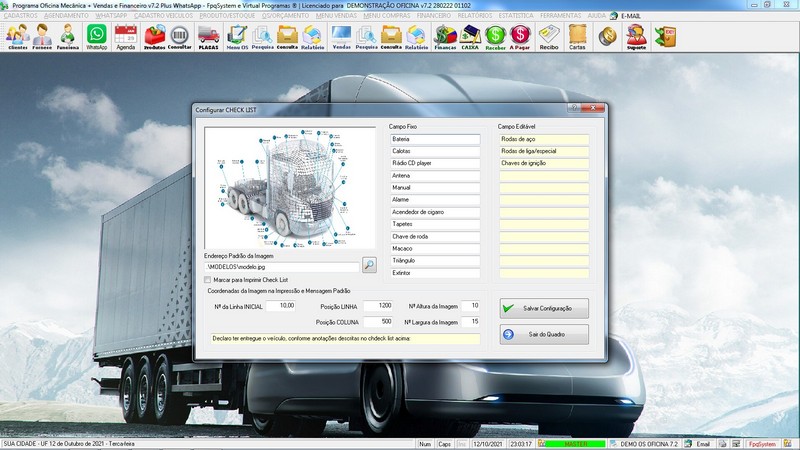The image size is (800, 450).
Task: Click the gold coins toolbar icon
Action: (607, 37)
